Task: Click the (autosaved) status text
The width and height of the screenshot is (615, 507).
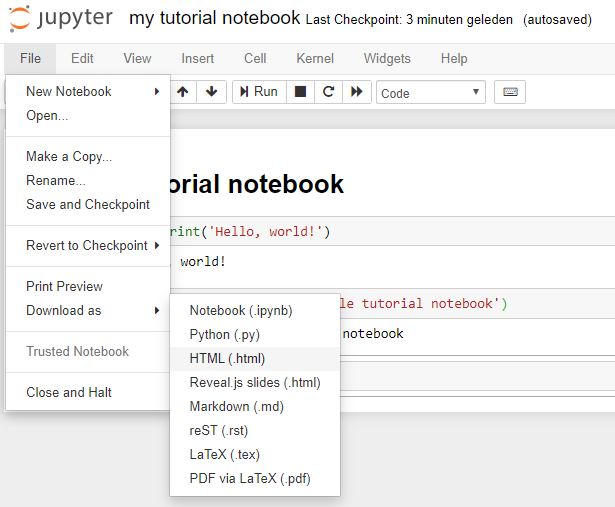Action: click(x=557, y=20)
